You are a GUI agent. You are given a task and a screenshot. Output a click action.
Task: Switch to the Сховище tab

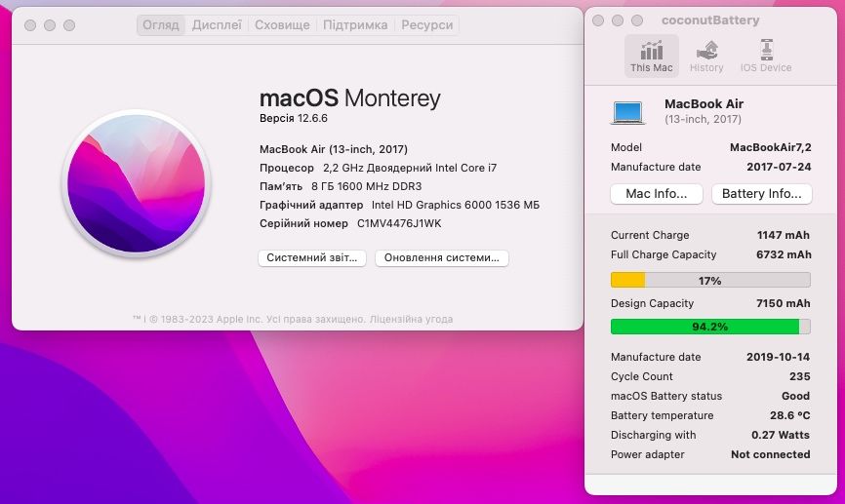coord(282,24)
